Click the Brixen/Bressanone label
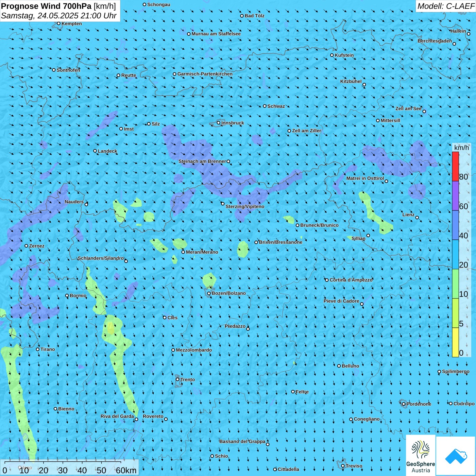Viewport: 476px width, 476px height. pos(281,242)
